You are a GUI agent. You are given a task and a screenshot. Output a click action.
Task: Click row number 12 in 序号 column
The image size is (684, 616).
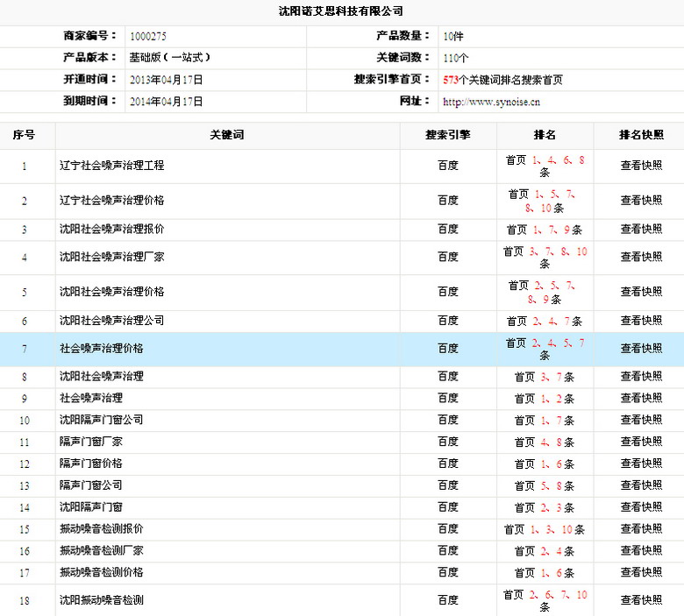25,464
